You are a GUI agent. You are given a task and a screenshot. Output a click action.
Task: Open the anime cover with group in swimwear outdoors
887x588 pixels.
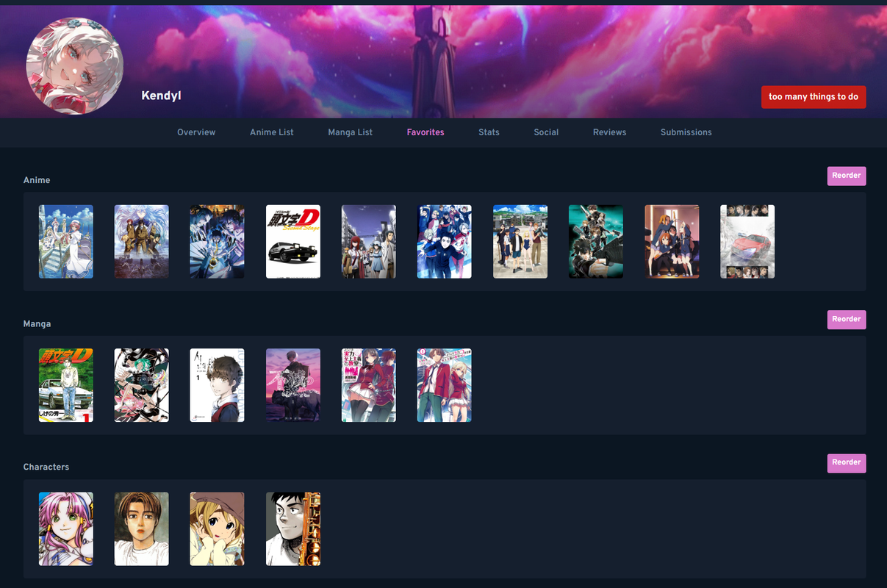[x=520, y=242]
